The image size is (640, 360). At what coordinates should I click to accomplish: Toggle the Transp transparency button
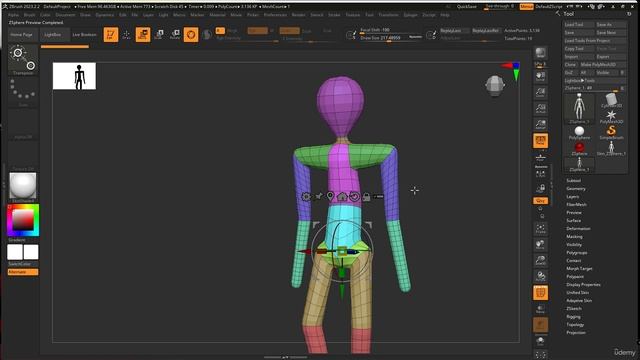click(540, 309)
